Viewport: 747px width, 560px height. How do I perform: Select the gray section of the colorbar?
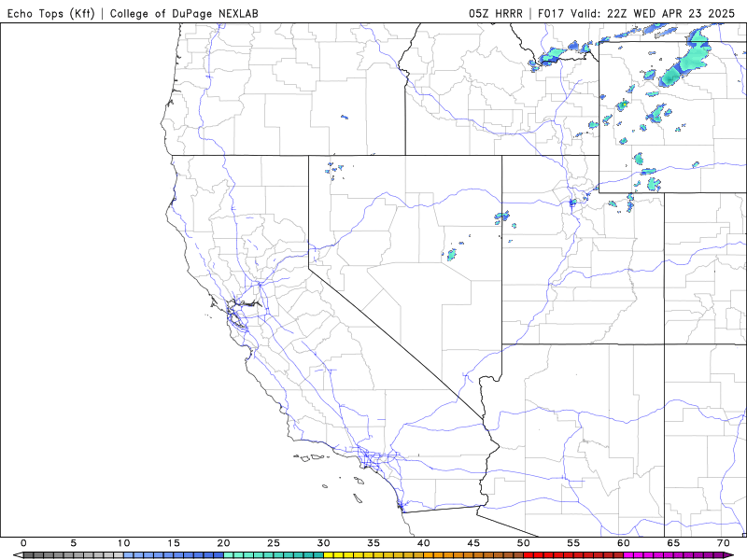point(74,555)
